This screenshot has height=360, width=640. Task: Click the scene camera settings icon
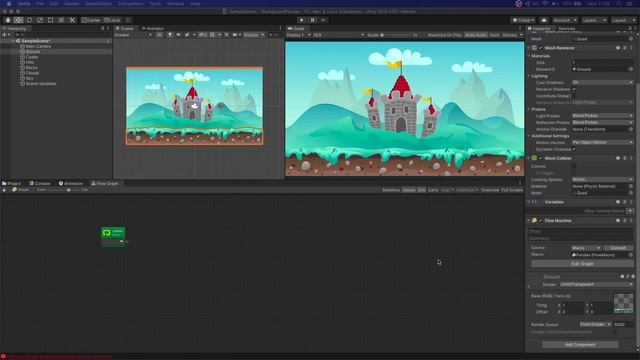(x=236, y=35)
